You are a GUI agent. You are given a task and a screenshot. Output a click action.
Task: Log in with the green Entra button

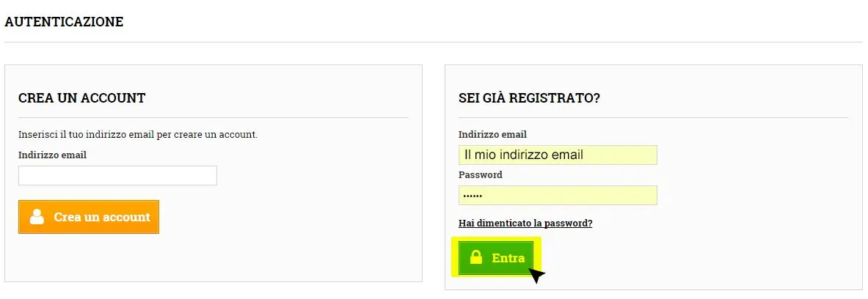tap(496, 258)
